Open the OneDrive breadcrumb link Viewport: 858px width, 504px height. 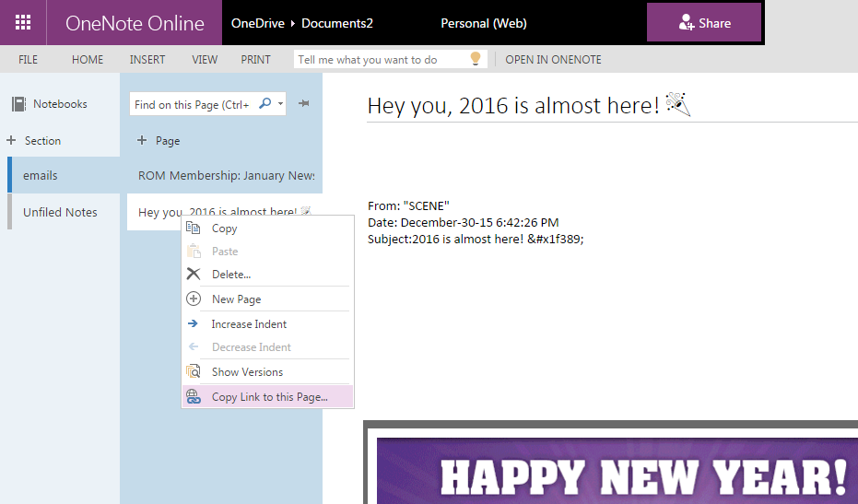(258, 23)
